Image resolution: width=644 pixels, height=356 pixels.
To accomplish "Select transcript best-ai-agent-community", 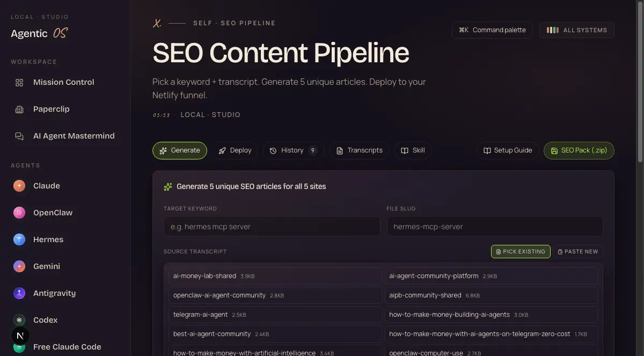I will (x=275, y=334).
